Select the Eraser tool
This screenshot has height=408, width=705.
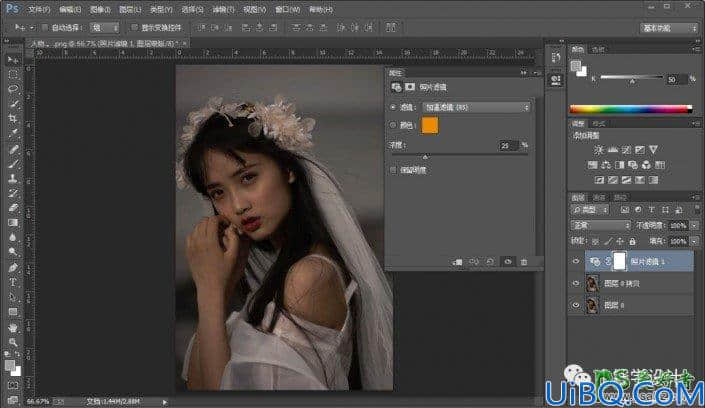[13, 208]
